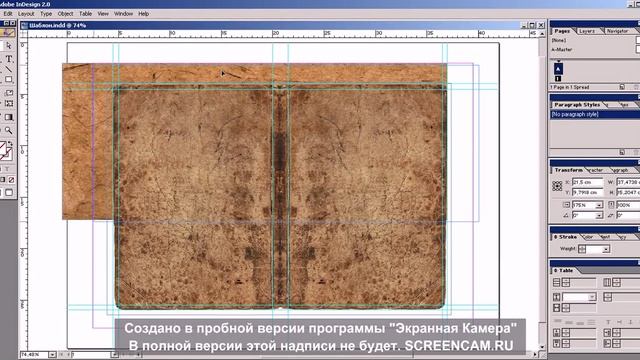Select the Stroke tab
This screenshot has height=360, width=640.
[566, 237]
